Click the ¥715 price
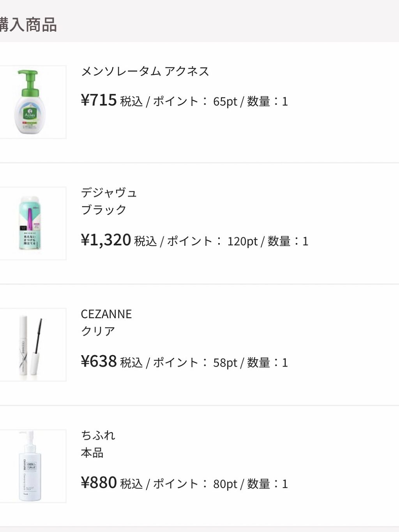The height and width of the screenshot is (532, 399). tap(99, 100)
